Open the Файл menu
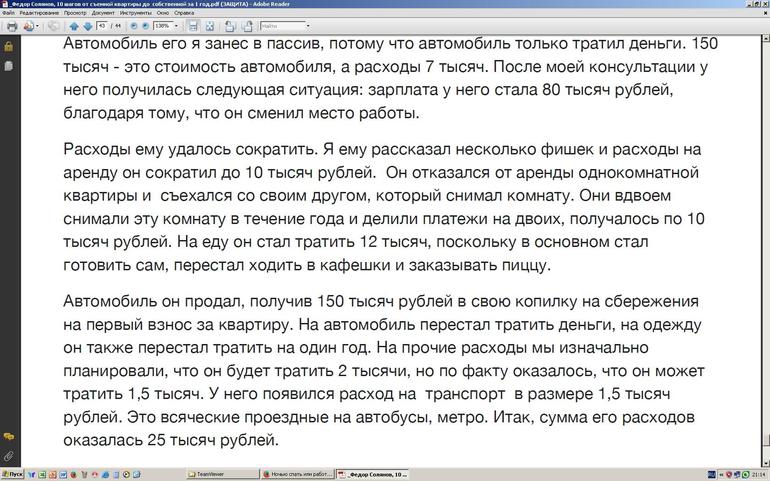The image size is (770, 481). pyautogui.click(x=8, y=13)
